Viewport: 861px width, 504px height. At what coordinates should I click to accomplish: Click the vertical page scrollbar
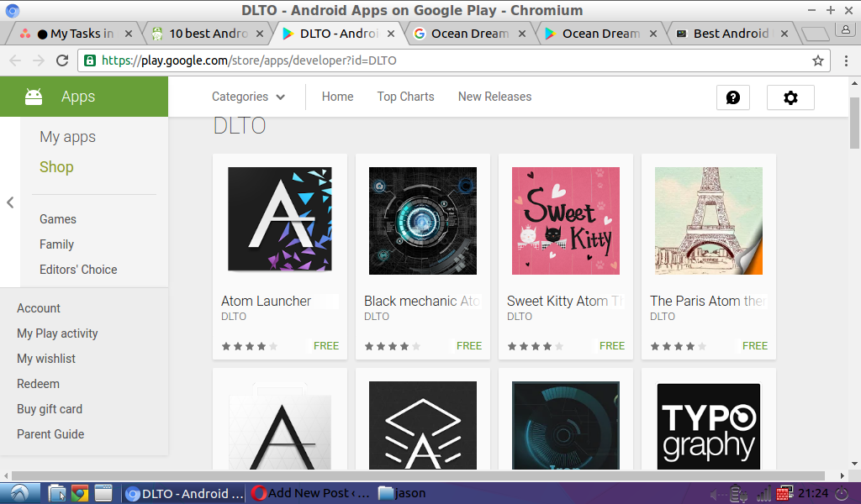tap(854, 123)
